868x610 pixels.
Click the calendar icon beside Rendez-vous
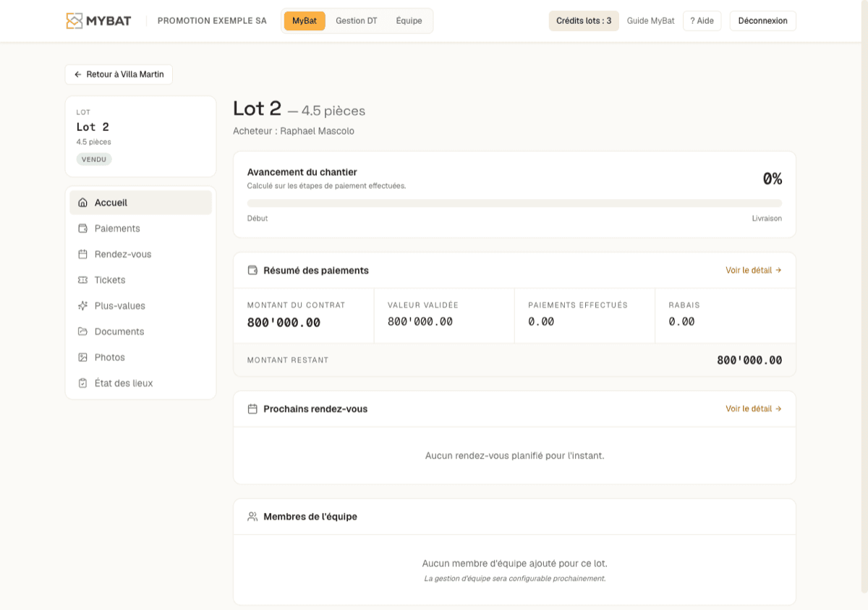pyautogui.click(x=82, y=254)
